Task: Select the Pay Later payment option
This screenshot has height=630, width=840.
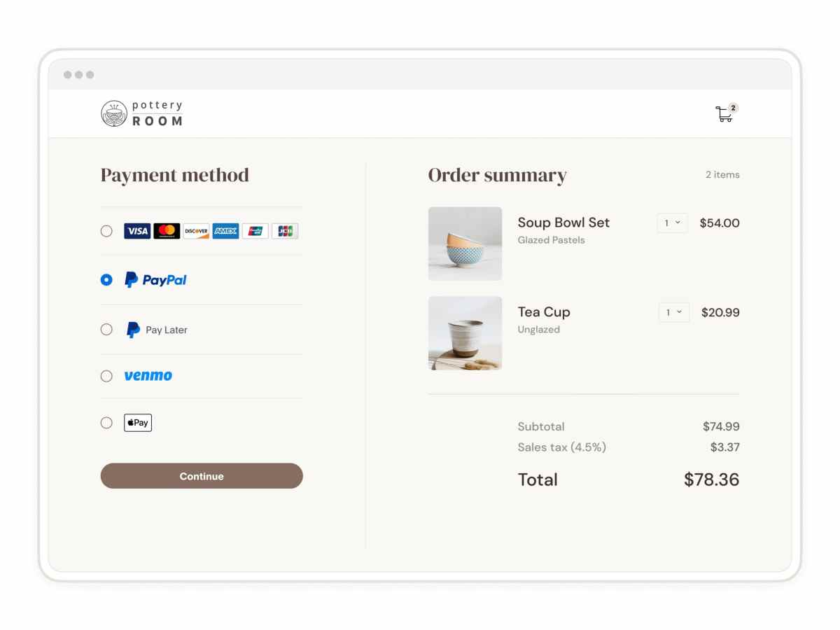Action: 106,330
